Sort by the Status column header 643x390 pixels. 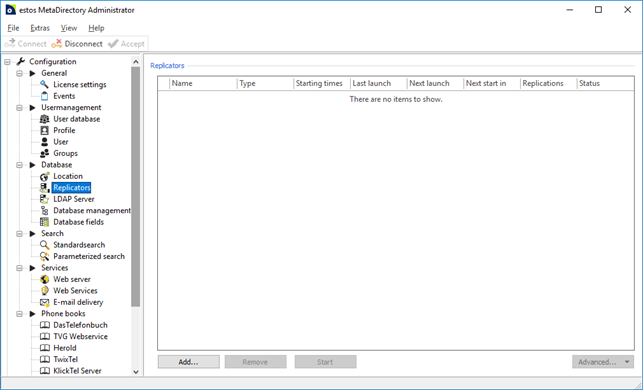coord(605,83)
